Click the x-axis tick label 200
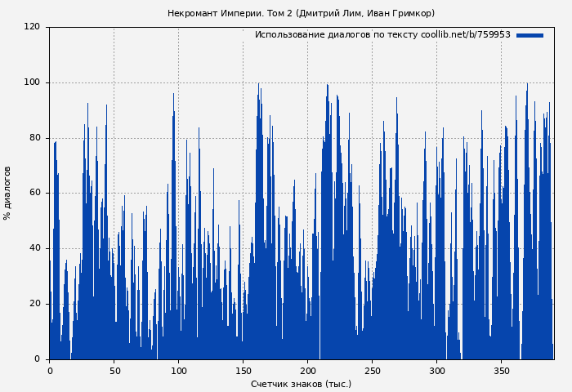Screen dimensions: 572x392 click(x=307, y=371)
